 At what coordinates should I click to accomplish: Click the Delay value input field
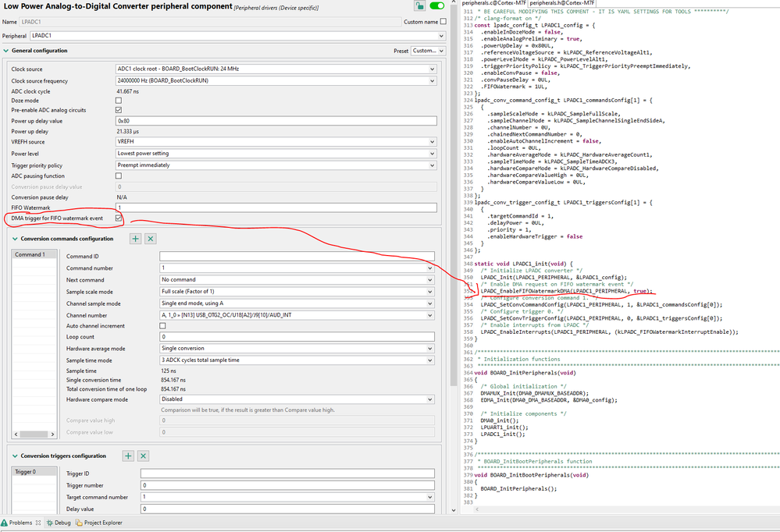click(x=287, y=509)
